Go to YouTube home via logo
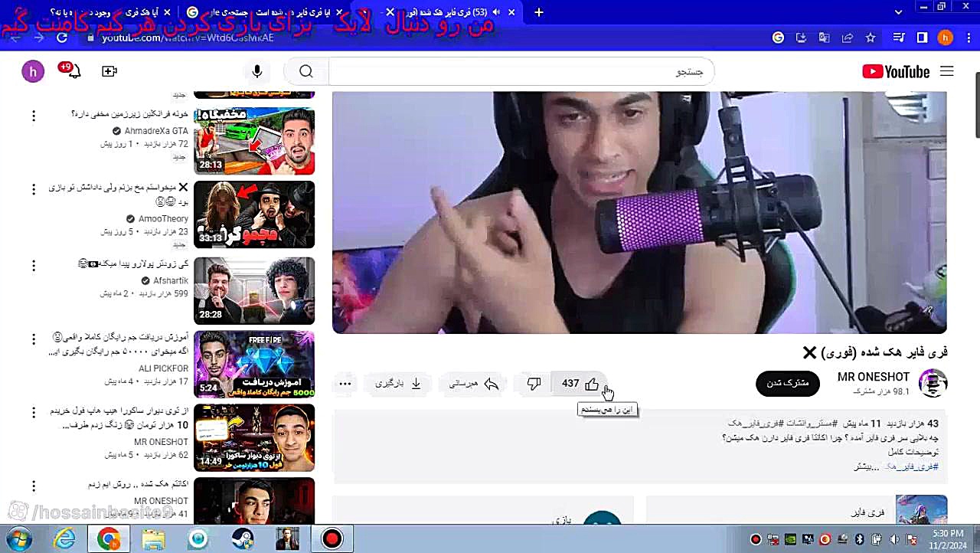This screenshot has height=553, width=980. 896,71
